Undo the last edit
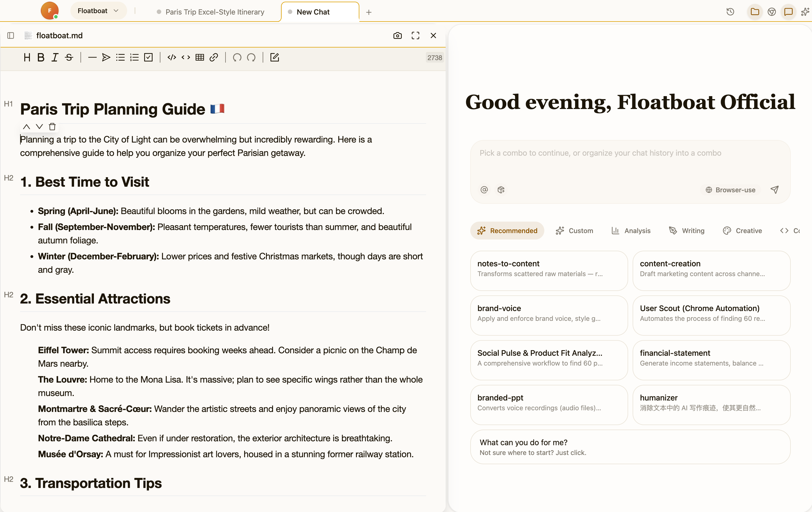The width and height of the screenshot is (812, 512). [237, 57]
